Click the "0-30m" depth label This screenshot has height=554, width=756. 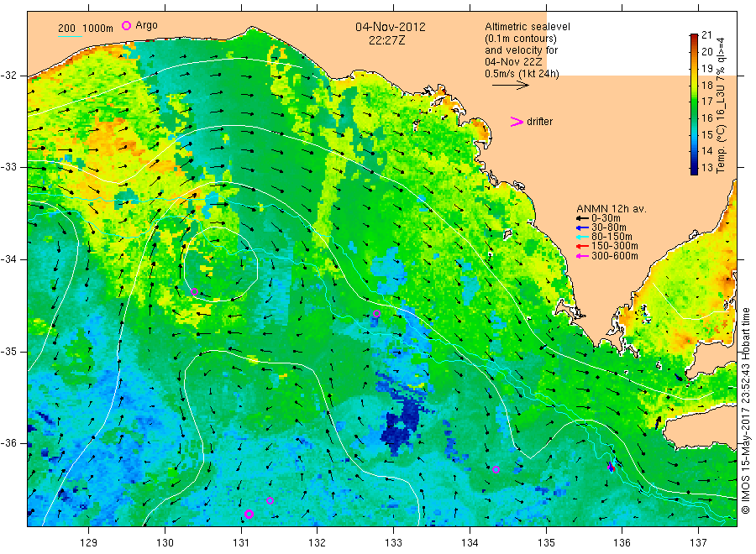coord(606,218)
